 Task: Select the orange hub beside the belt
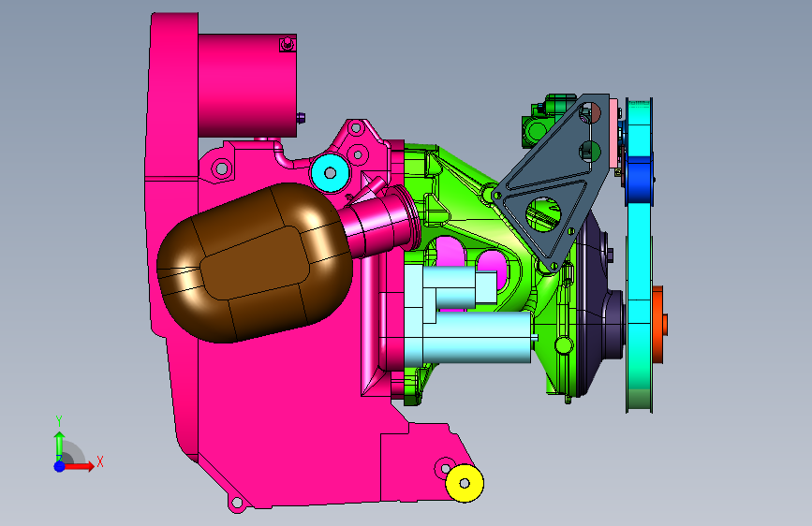tap(659, 324)
